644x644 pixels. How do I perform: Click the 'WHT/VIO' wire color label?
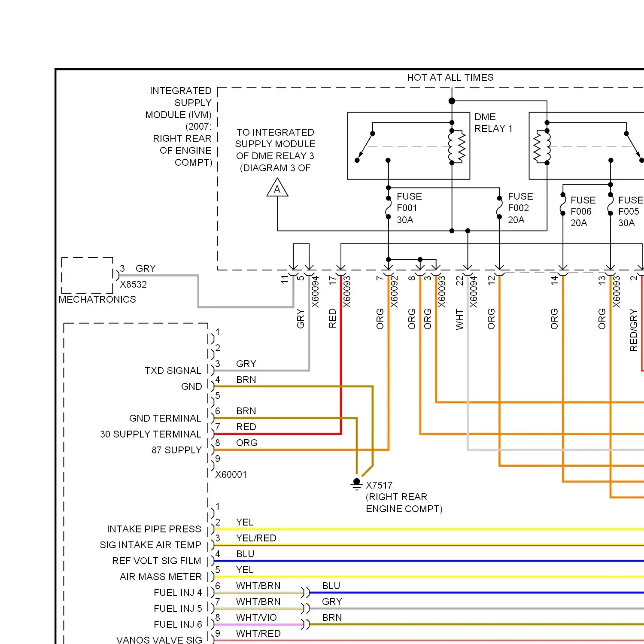tap(256, 617)
